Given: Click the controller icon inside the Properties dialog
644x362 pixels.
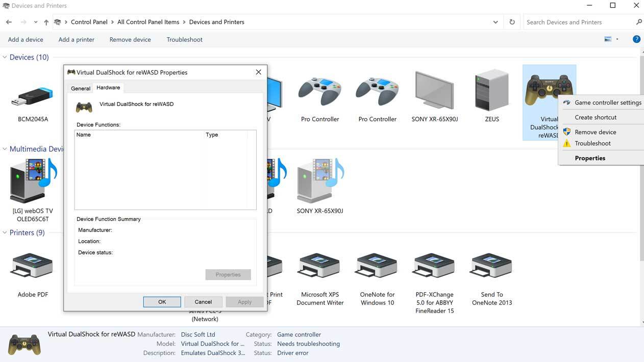Looking at the screenshot, I should coord(84,107).
